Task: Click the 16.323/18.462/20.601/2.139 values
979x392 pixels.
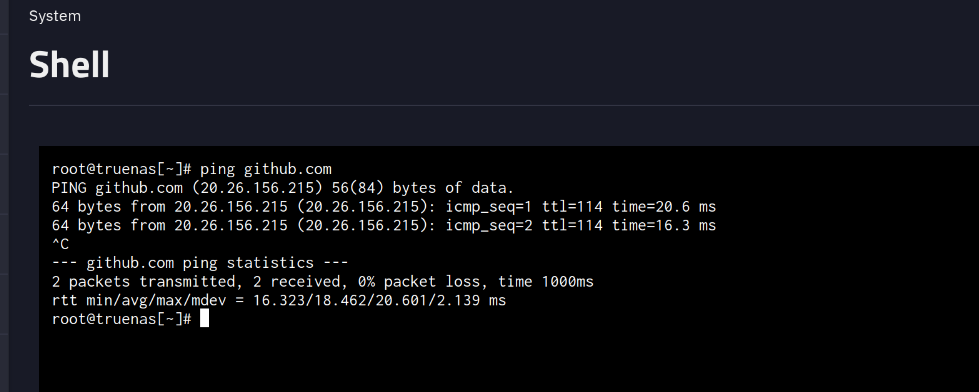Action: (x=367, y=300)
